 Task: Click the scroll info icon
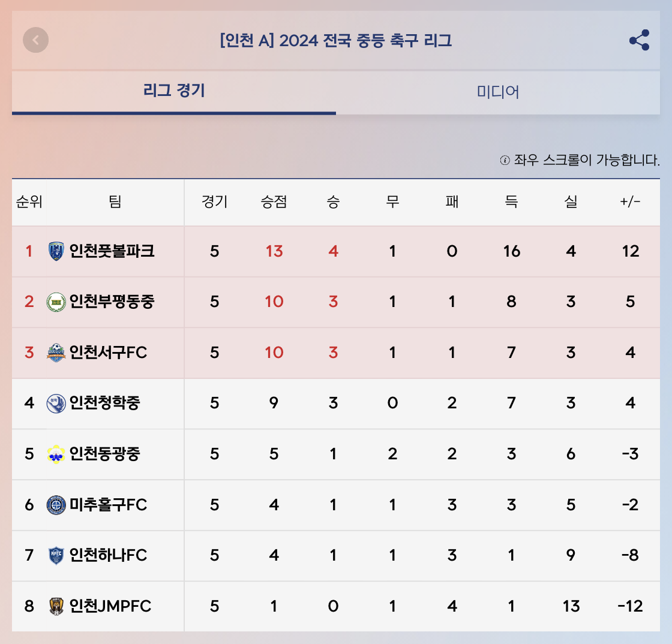505,161
